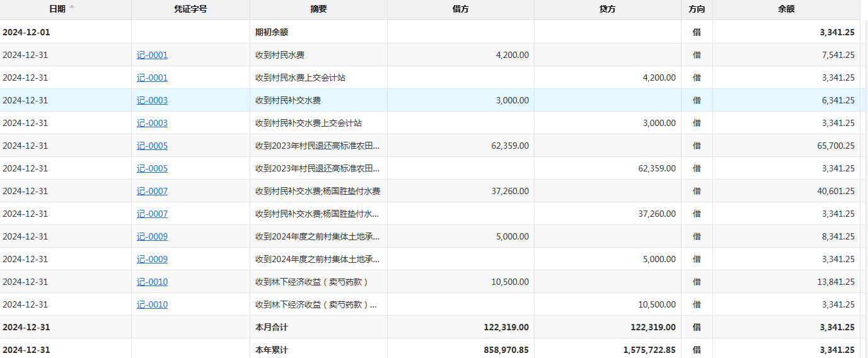Click the 摘要 column header
This screenshot has width=868, height=358.
[x=318, y=9]
